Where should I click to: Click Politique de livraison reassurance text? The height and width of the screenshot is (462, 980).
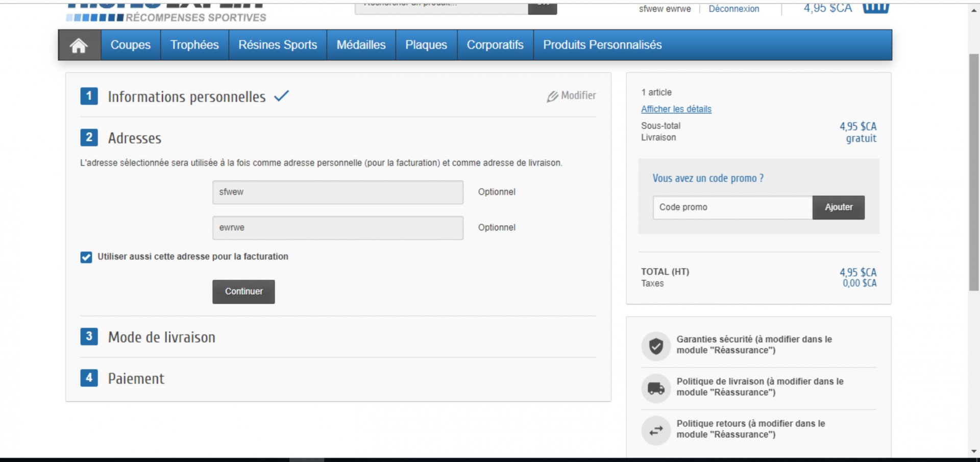point(759,387)
